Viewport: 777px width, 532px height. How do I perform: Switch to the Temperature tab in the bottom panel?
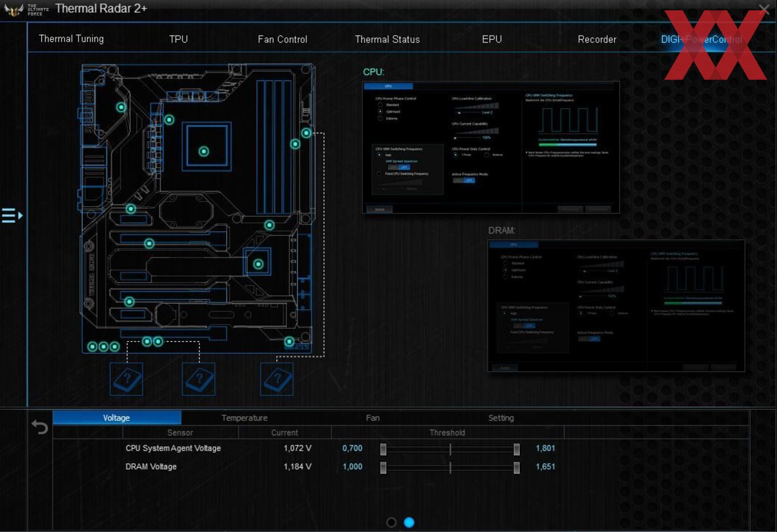point(245,418)
